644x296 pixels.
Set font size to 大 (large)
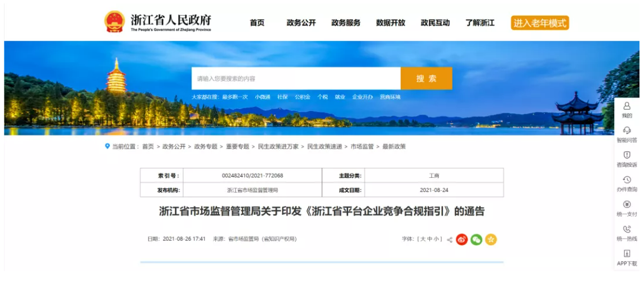click(x=421, y=239)
